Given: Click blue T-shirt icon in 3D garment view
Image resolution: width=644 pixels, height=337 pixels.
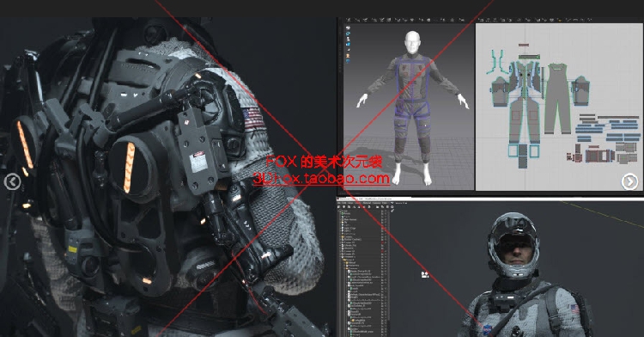Looking at the screenshot, I should [x=348, y=34].
